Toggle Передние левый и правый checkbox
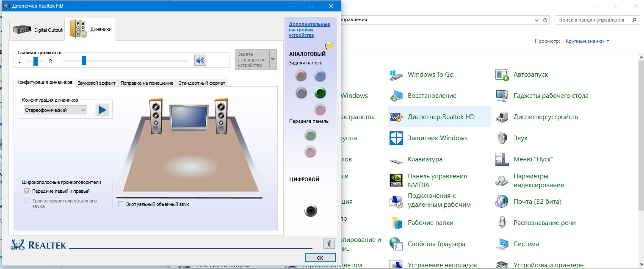Viewport: 644px width, 269px height. 28,191
